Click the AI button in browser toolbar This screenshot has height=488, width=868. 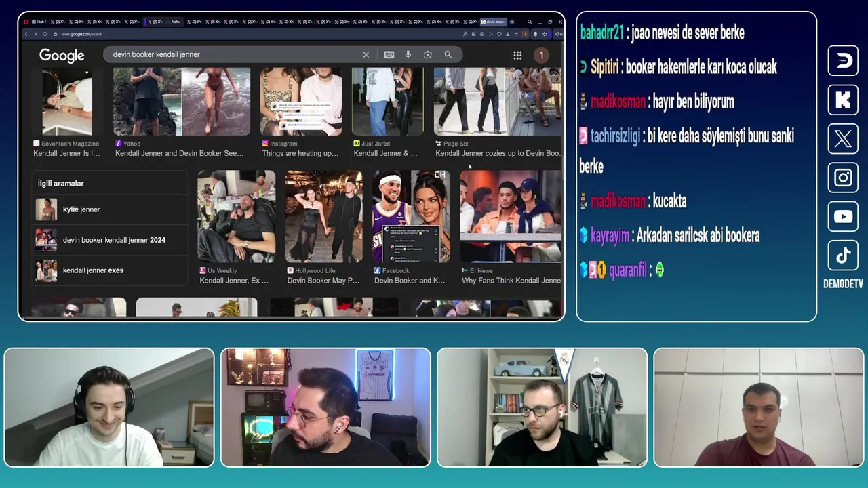[x=559, y=34]
